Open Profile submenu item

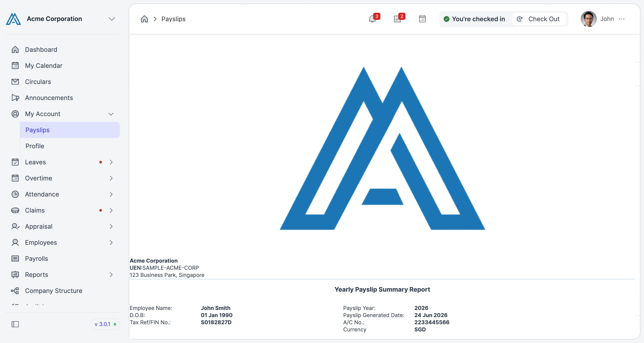pyautogui.click(x=70, y=146)
